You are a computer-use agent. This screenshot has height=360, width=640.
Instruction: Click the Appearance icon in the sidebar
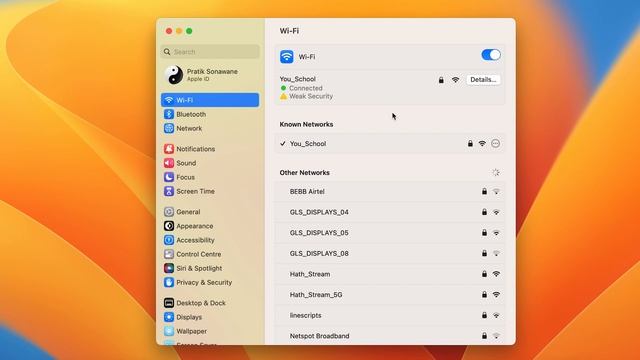pyautogui.click(x=169, y=226)
